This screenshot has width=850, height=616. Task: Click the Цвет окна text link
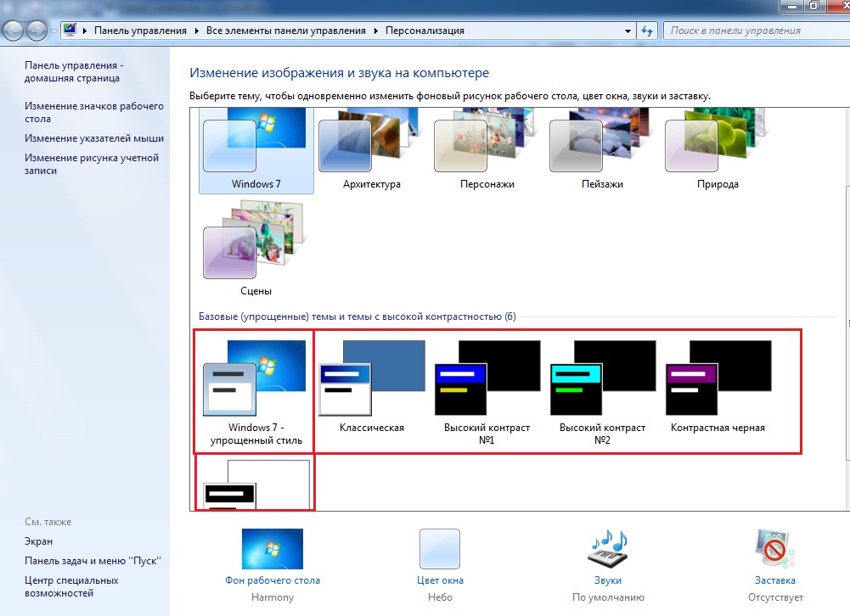tap(440, 580)
